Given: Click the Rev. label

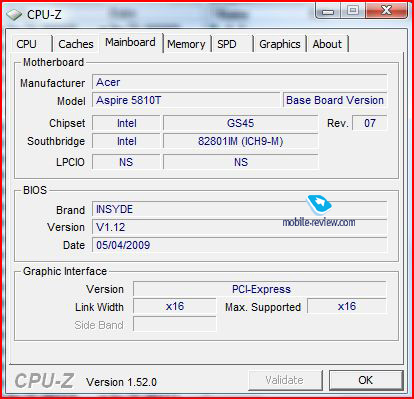Looking at the screenshot, I should click(x=338, y=123).
